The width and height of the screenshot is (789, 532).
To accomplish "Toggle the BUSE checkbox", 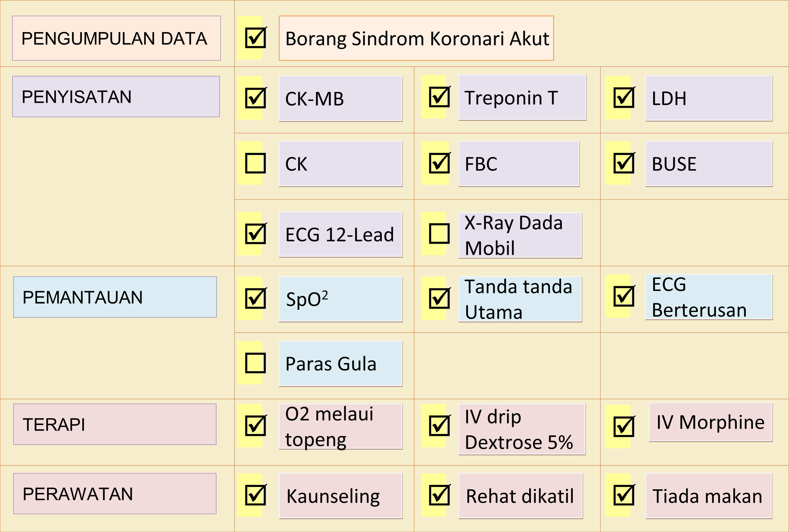I will pos(624,163).
